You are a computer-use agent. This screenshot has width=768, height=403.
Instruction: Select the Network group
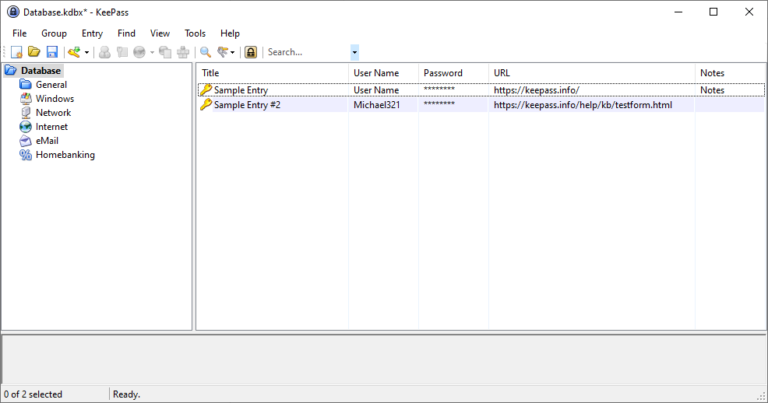coord(53,113)
